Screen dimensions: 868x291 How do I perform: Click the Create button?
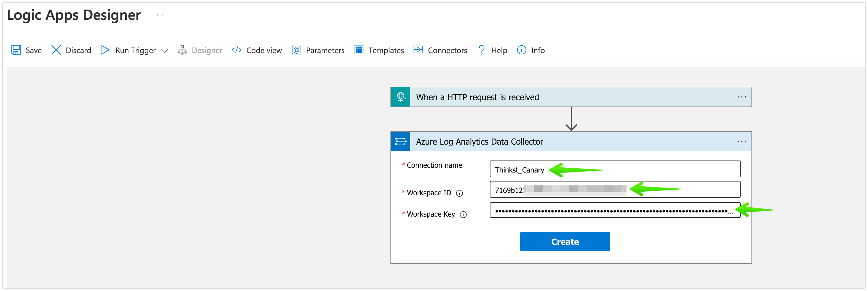coord(565,241)
